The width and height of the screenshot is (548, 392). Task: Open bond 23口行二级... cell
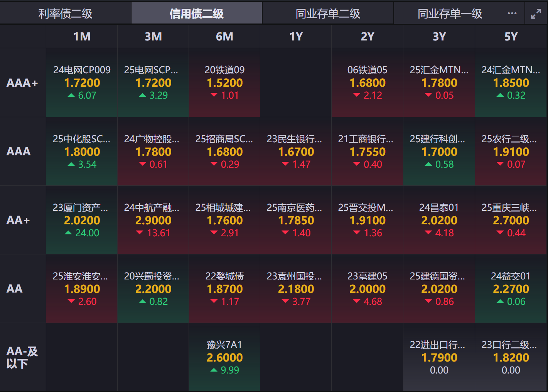pos(511,357)
